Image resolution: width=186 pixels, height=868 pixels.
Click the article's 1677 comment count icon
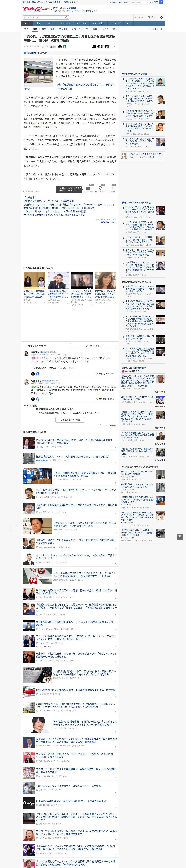pos(46,47)
